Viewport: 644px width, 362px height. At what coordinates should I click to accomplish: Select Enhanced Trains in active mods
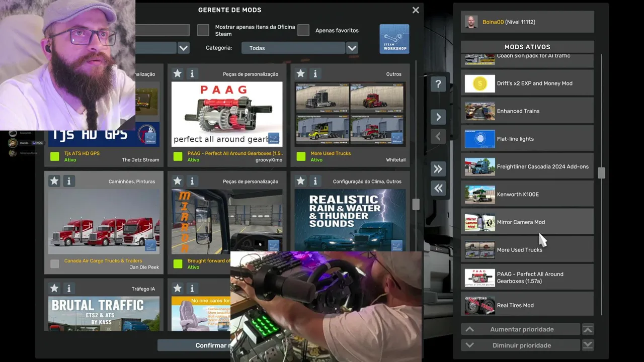[x=527, y=111]
